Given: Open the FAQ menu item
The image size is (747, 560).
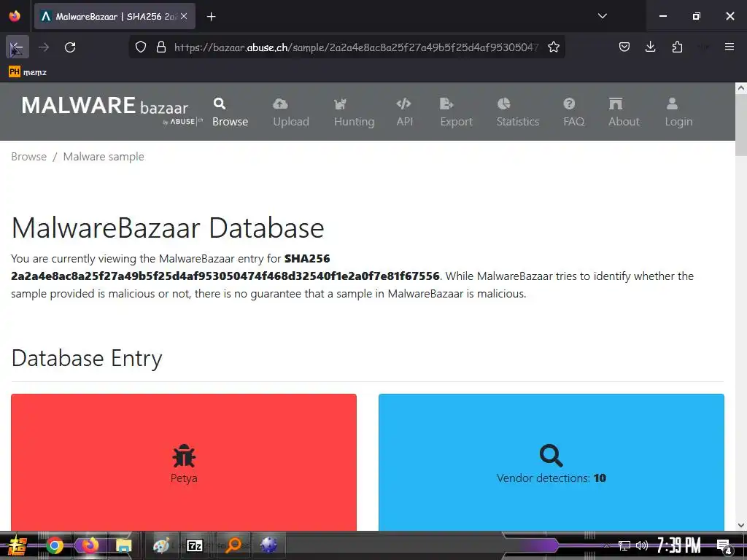Looking at the screenshot, I should click(573, 112).
